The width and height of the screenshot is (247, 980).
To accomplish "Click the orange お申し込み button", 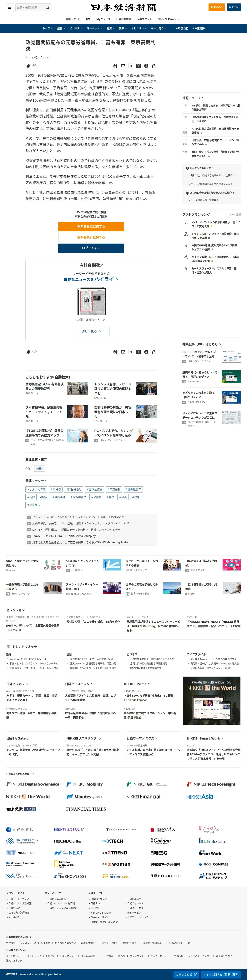I will click(x=217, y=7).
